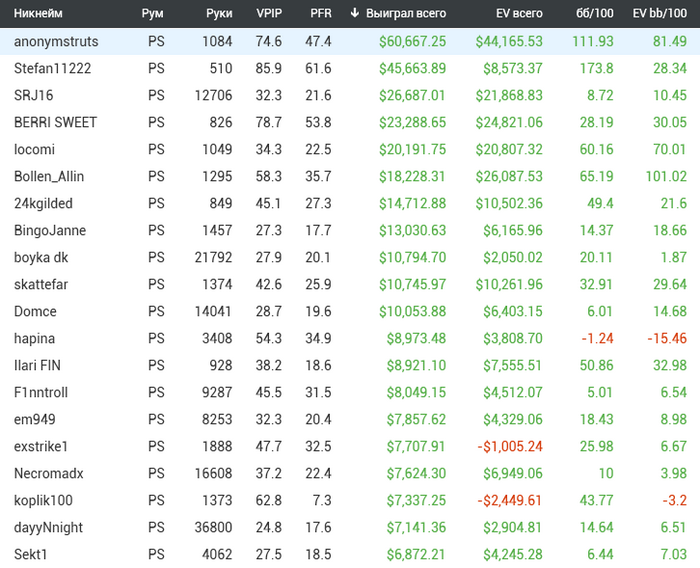
Task: Click the PFR value 61.6
Action: pyautogui.click(x=318, y=68)
